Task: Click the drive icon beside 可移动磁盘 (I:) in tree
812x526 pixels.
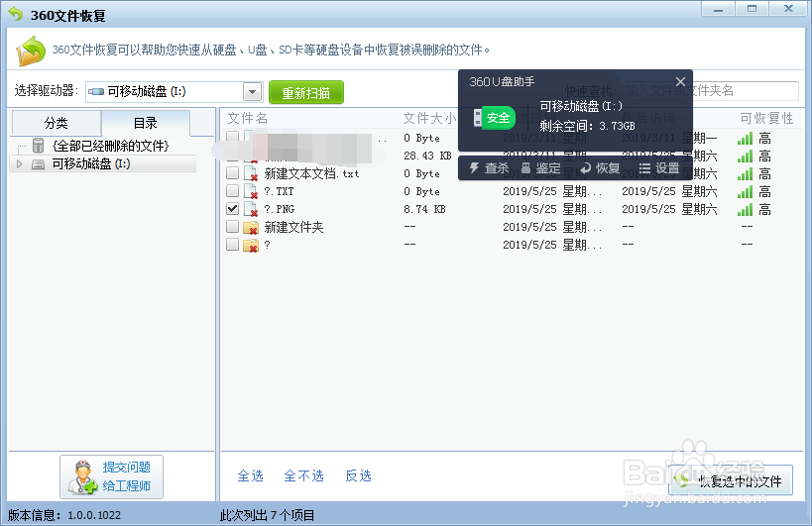Action: click(x=38, y=164)
